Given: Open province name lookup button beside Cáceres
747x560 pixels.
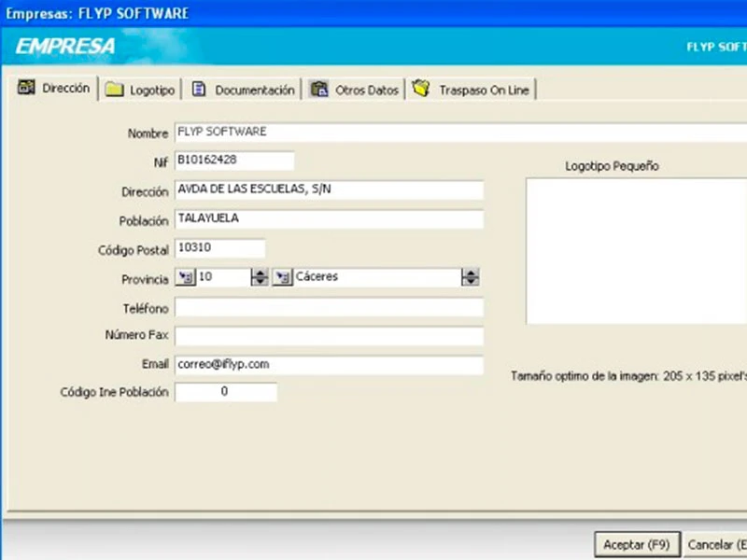Looking at the screenshot, I should coord(283,277).
